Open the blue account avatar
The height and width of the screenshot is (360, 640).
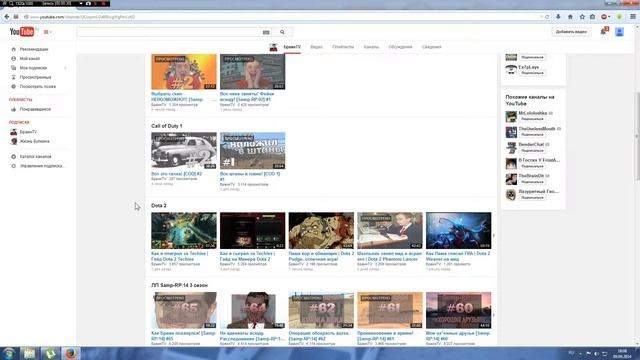[x=619, y=32]
